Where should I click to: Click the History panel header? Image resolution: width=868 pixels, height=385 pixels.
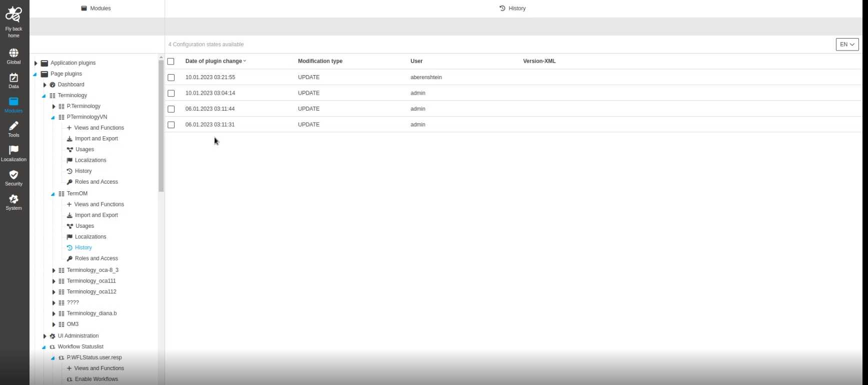click(x=513, y=9)
